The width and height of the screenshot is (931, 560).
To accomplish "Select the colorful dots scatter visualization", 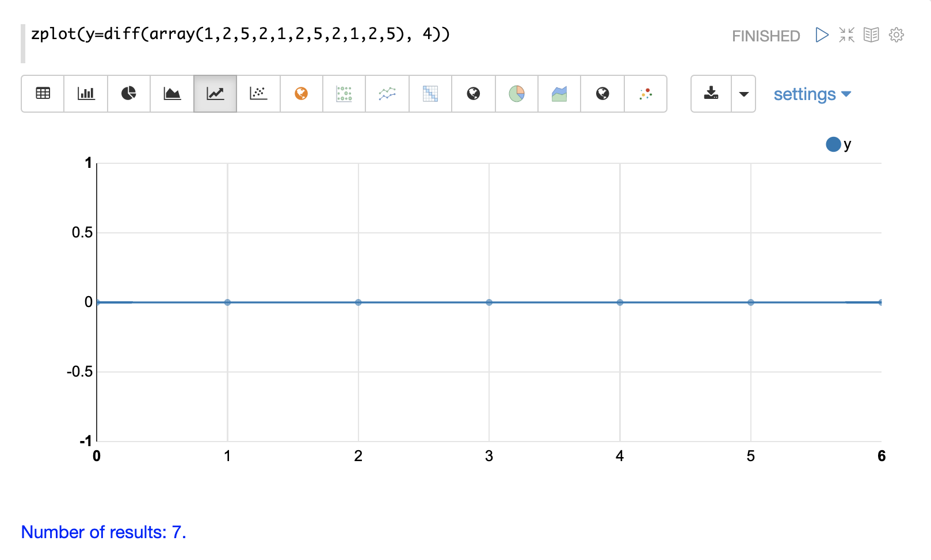I will [x=646, y=94].
